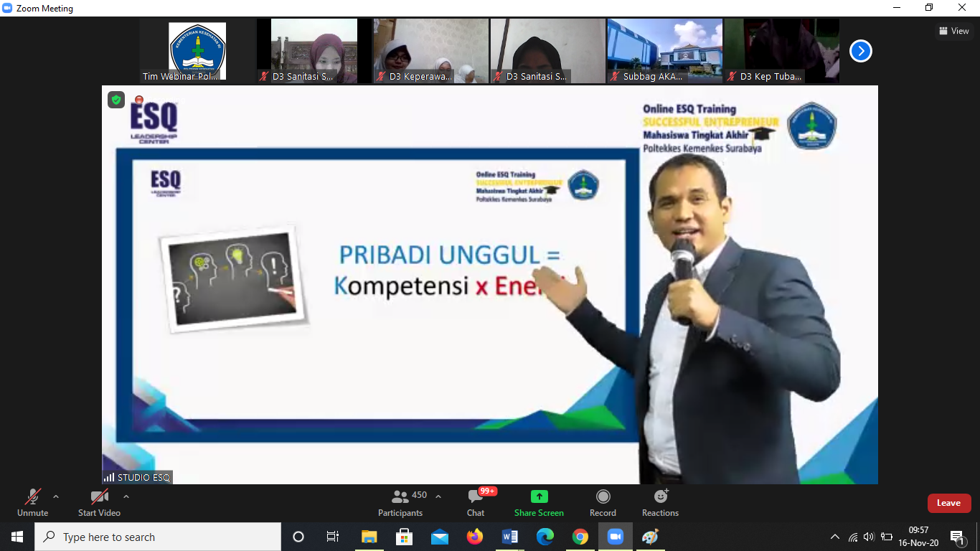Turn on camera with Start Video
Image resolution: width=980 pixels, height=551 pixels.
click(99, 503)
